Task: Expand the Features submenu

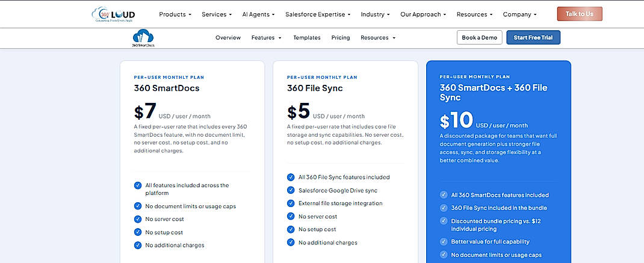Action: [267, 37]
